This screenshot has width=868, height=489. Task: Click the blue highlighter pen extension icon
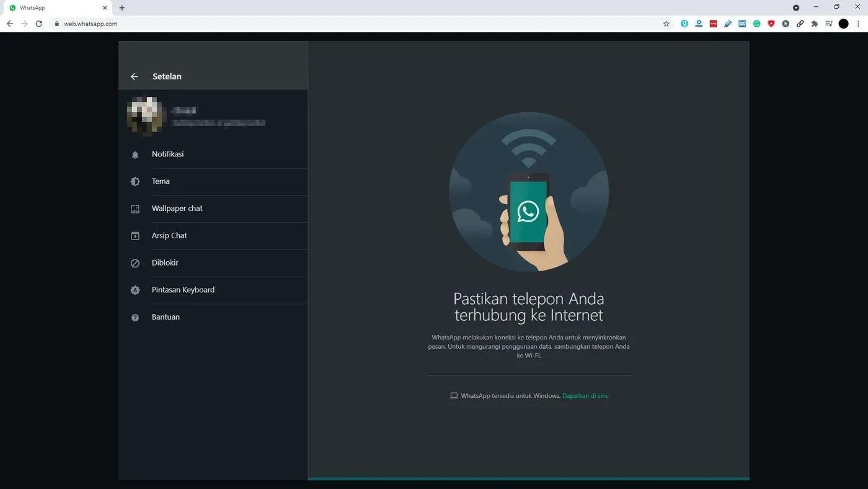click(728, 24)
